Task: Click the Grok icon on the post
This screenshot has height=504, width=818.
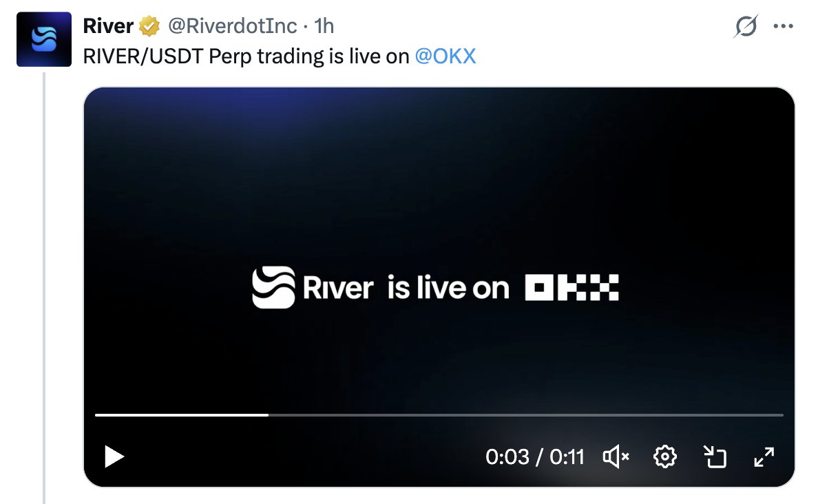Action: [746, 27]
